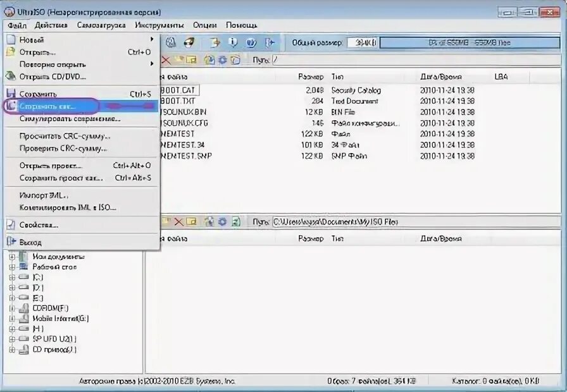
Task: Click the floppy icon next to Сохранить
Action: pyautogui.click(x=11, y=94)
